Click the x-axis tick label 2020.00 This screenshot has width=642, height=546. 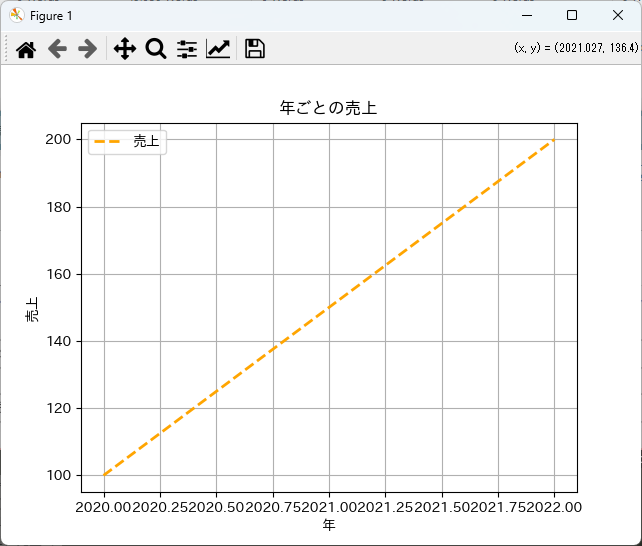(x=103, y=507)
